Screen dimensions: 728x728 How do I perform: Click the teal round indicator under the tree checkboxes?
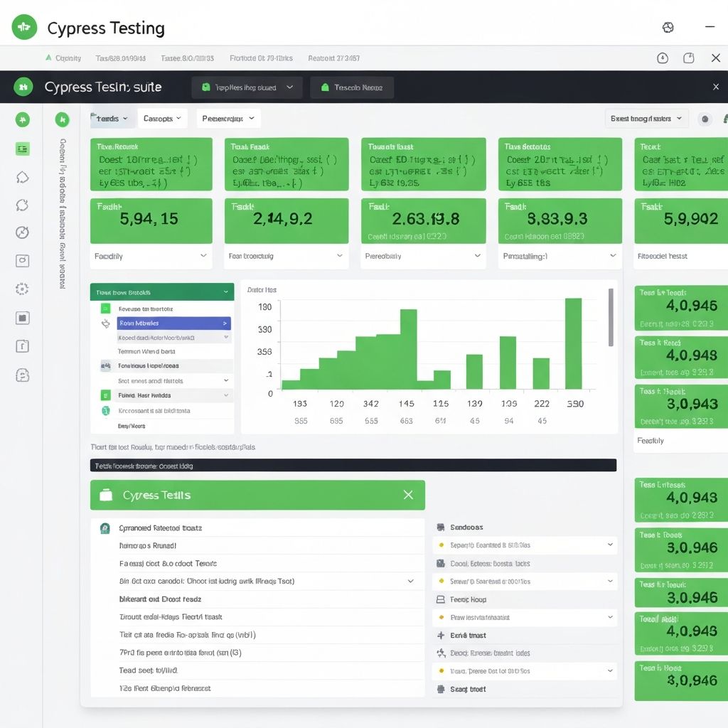tap(105, 411)
